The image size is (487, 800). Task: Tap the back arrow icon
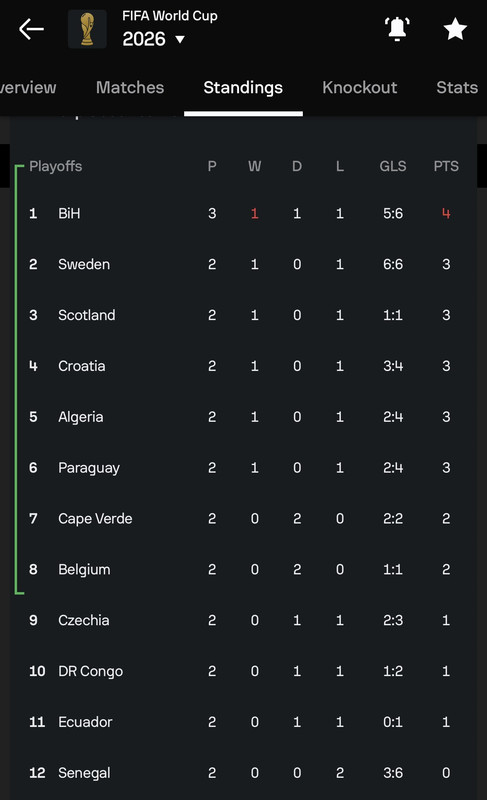coord(32,29)
